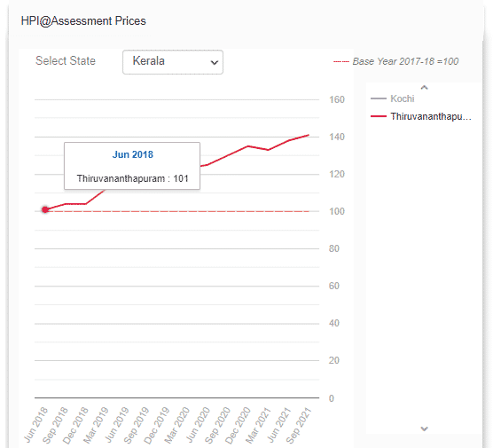Image resolution: width=493 pixels, height=448 pixels.
Task: Click the red Thiruvananthapuram legend line marker
Action: tap(379, 116)
